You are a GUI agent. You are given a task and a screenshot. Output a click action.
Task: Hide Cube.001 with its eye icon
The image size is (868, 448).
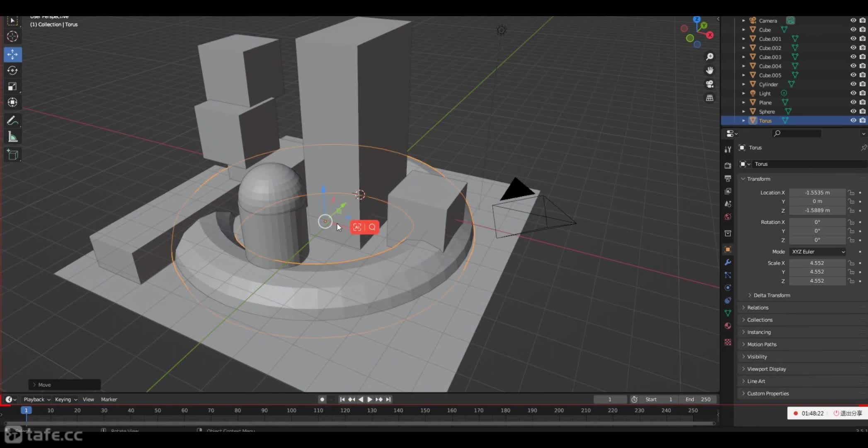point(853,39)
